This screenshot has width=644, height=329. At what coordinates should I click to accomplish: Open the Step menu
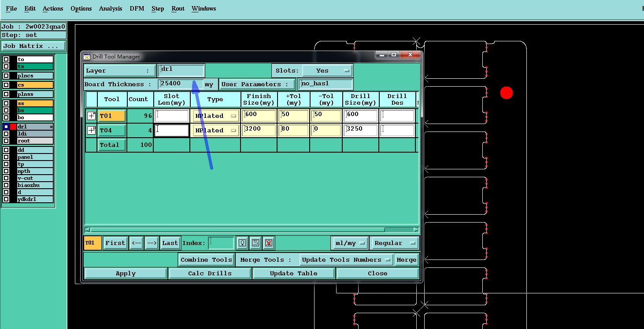pos(158,8)
